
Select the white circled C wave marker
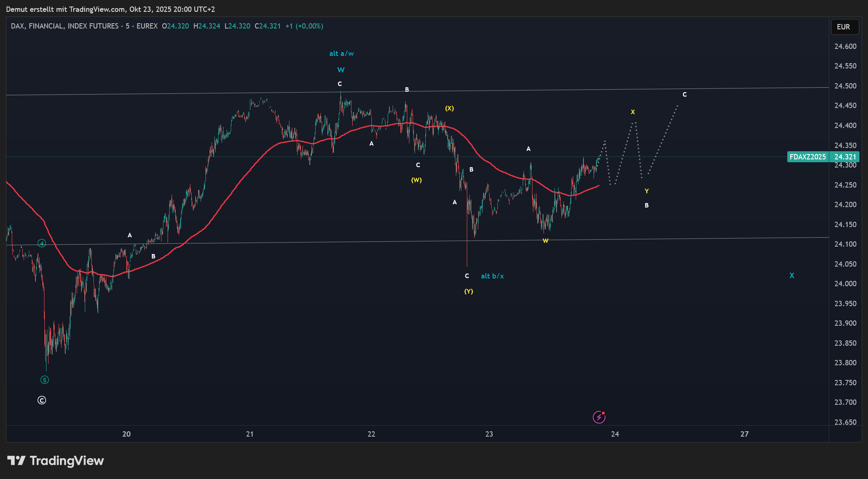coord(42,400)
